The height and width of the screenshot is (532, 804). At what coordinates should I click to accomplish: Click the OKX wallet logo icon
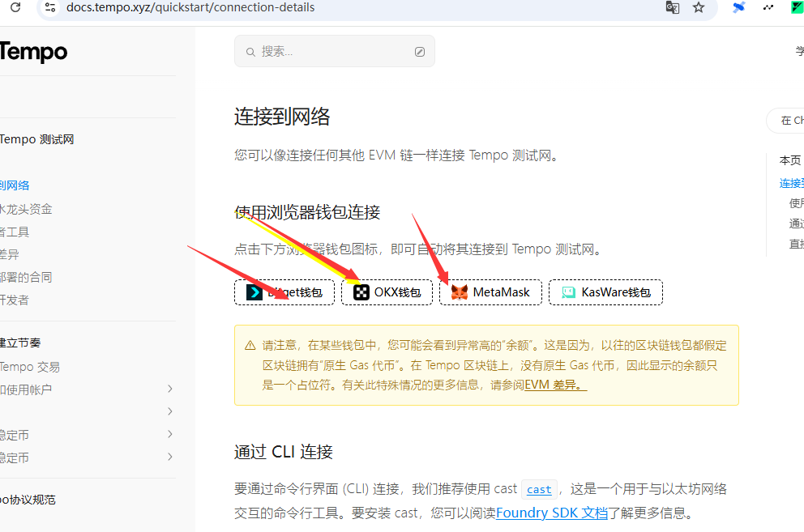pyautogui.click(x=361, y=292)
